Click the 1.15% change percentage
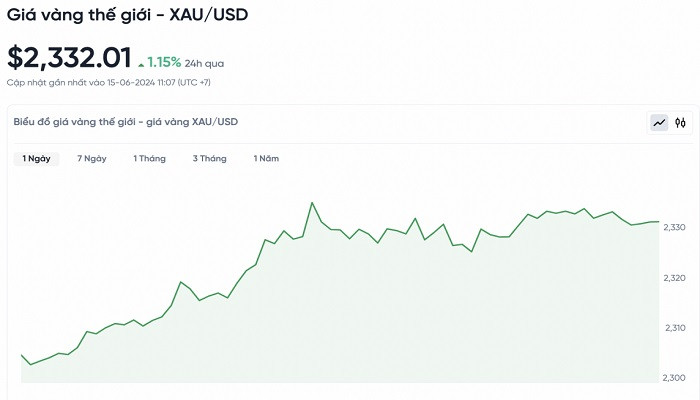The image size is (700, 400). [165, 62]
